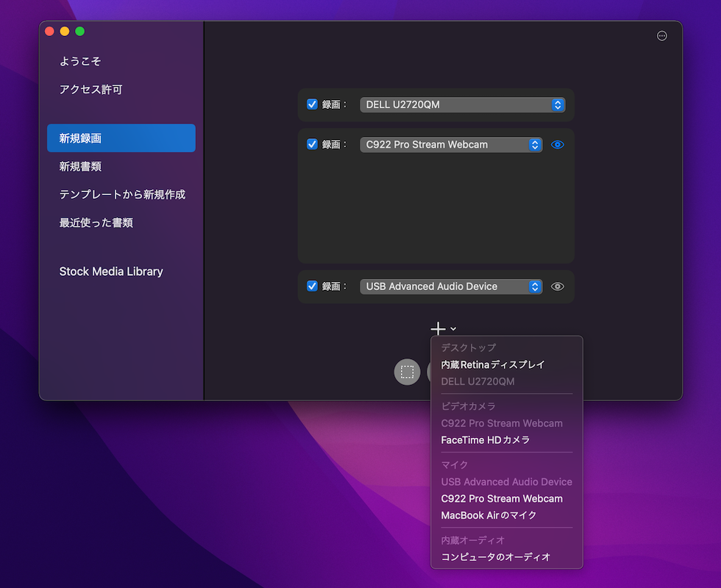This screenshot has height=588, width=721.
Task: Click the partial screen region selection icon
Action: click(408, 372)
